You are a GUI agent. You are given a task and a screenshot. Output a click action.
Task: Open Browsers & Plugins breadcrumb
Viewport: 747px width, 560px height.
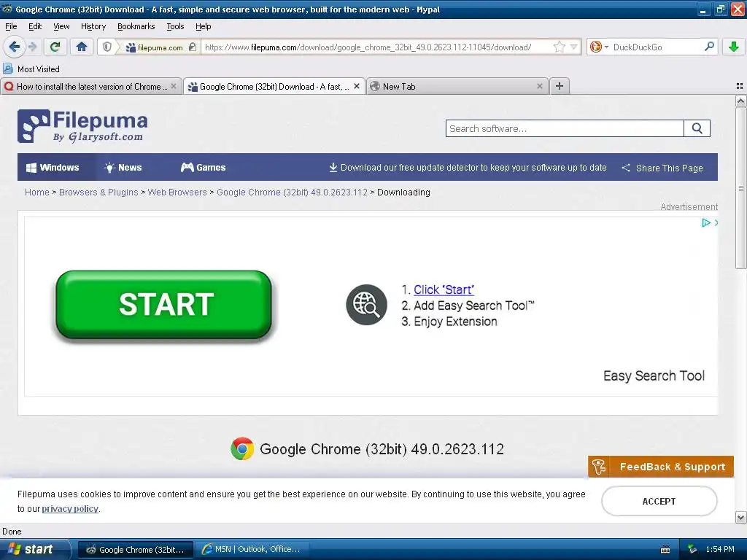pyautogui.click(x=98, y=192)
